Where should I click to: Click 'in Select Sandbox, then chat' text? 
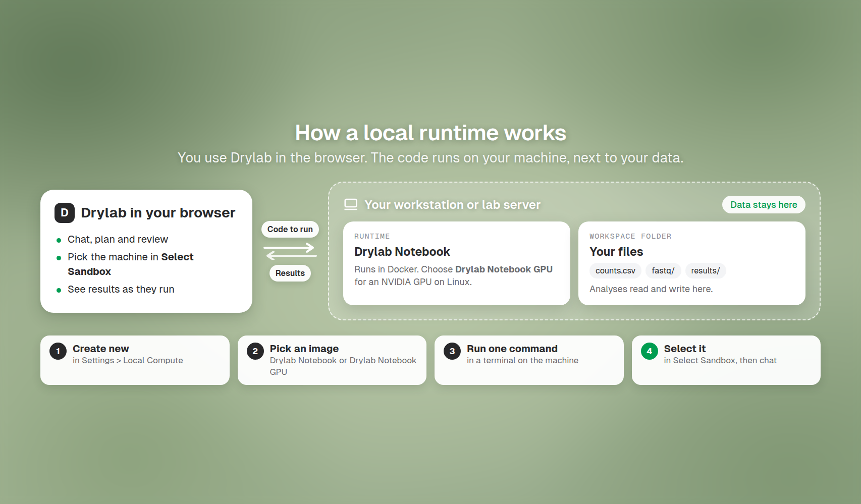(720, 360)
